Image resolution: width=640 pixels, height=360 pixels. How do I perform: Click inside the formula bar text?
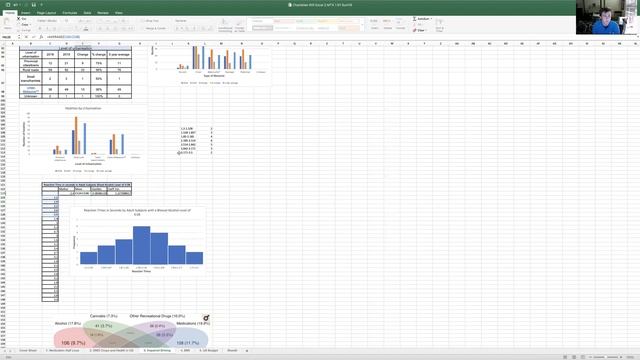[x=64, y=37]
